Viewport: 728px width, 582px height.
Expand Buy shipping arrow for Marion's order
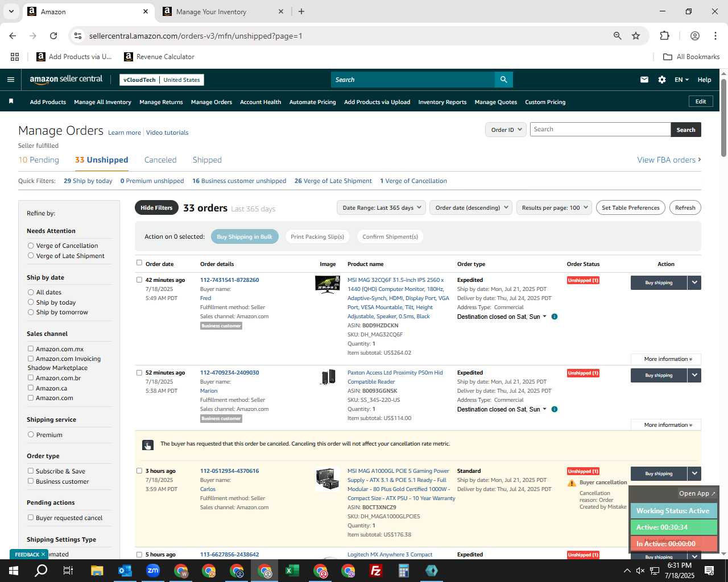(694, 375)
